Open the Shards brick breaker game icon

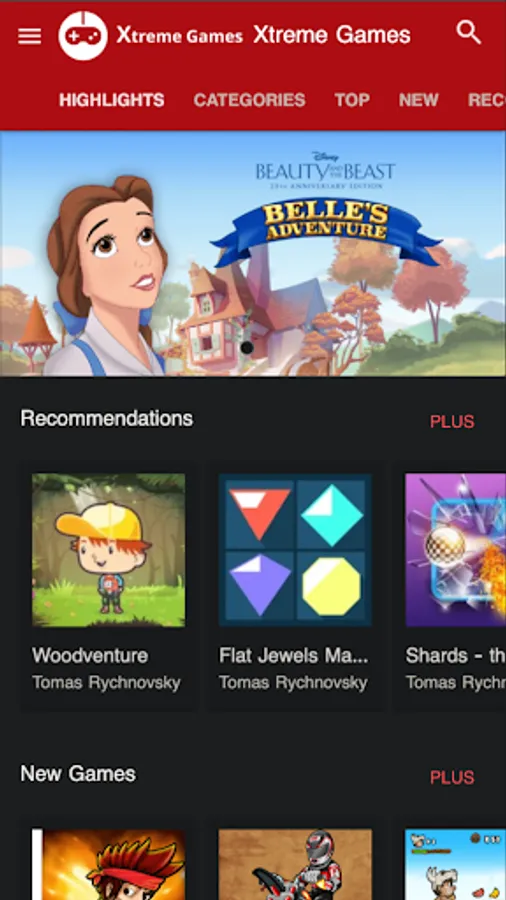[x=456, y=550]
